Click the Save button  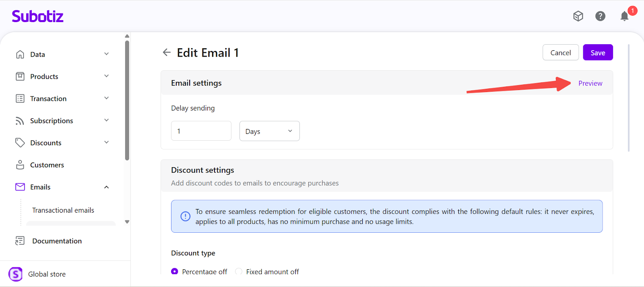[598, 53]
